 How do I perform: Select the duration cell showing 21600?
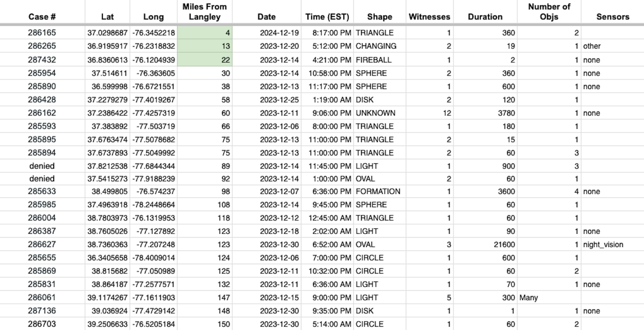click(x=504, y=244)
